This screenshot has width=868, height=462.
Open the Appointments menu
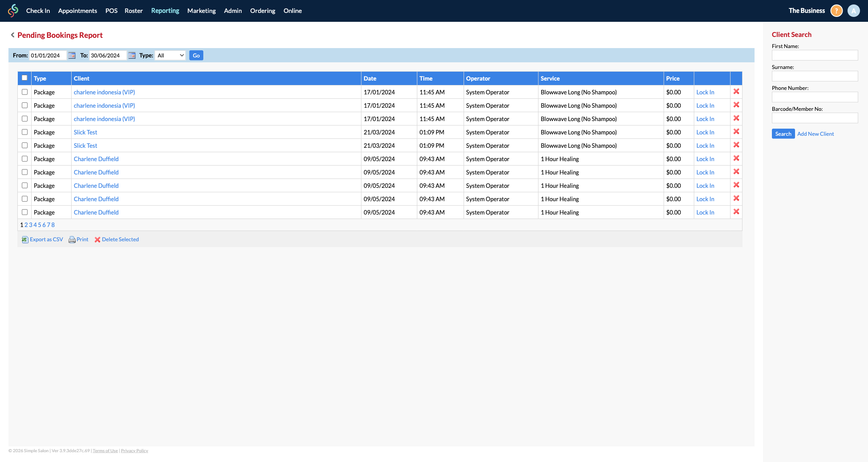[x=77, y=10]
